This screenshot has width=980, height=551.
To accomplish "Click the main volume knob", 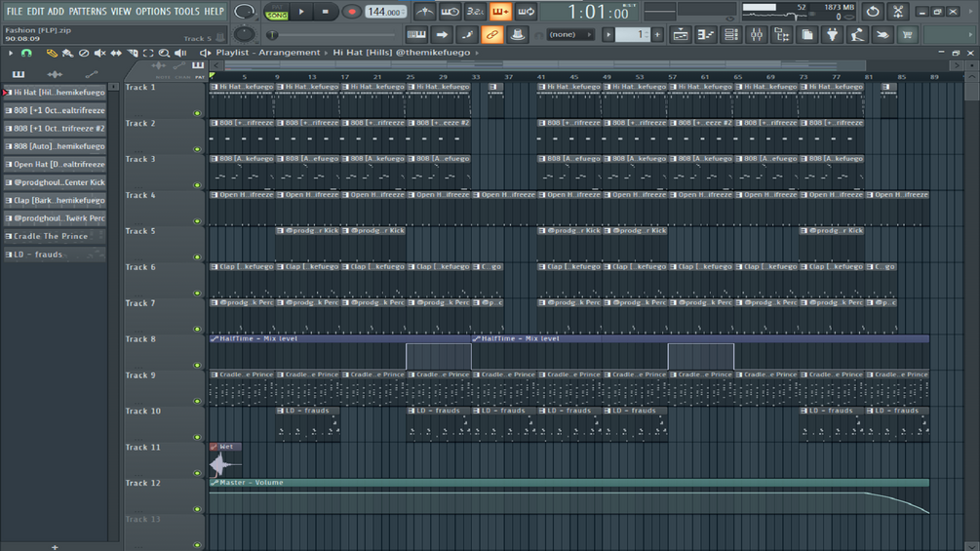I will coord(245,12).
